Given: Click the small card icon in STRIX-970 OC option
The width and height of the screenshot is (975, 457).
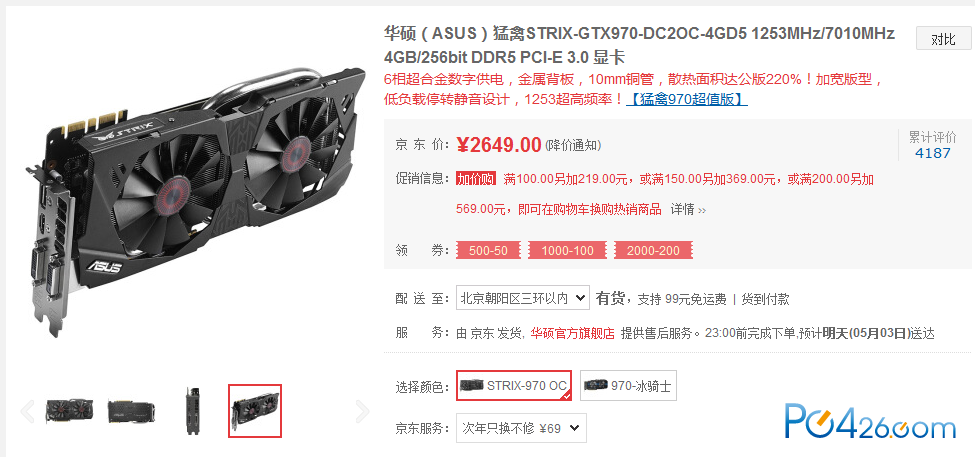Looking at the screenshot, I should 471,385.
